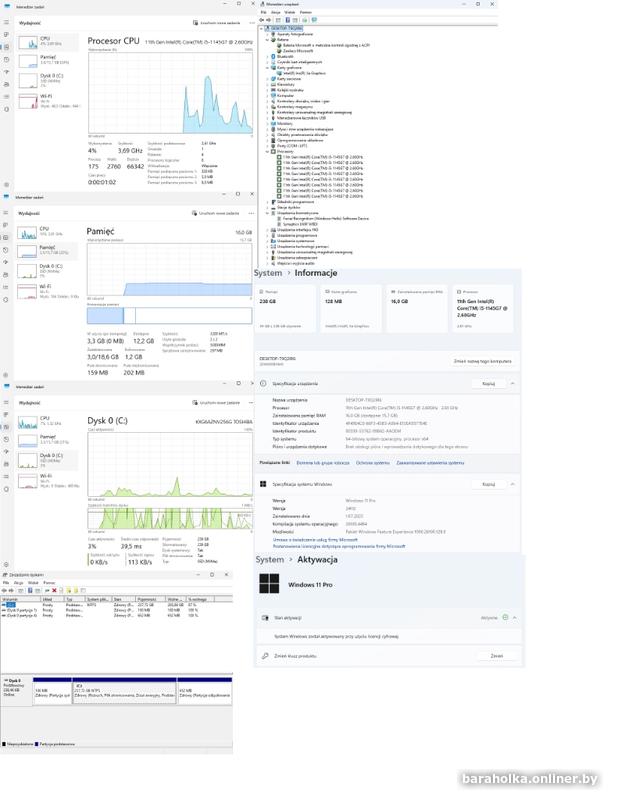Open hamburger menu in Pamięć Task Manager window
The image size is (618, 800).
[6, 213]
